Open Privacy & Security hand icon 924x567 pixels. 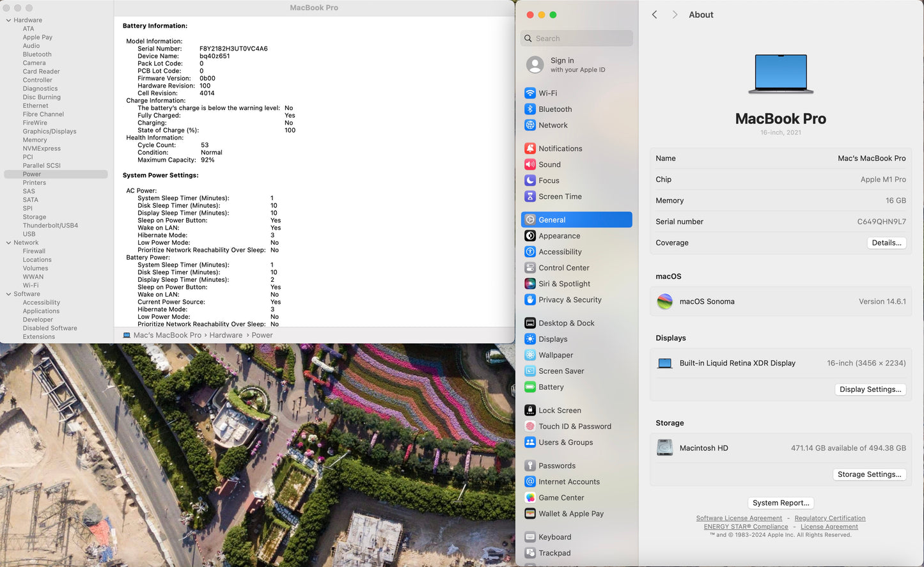[x=530, y=300]
